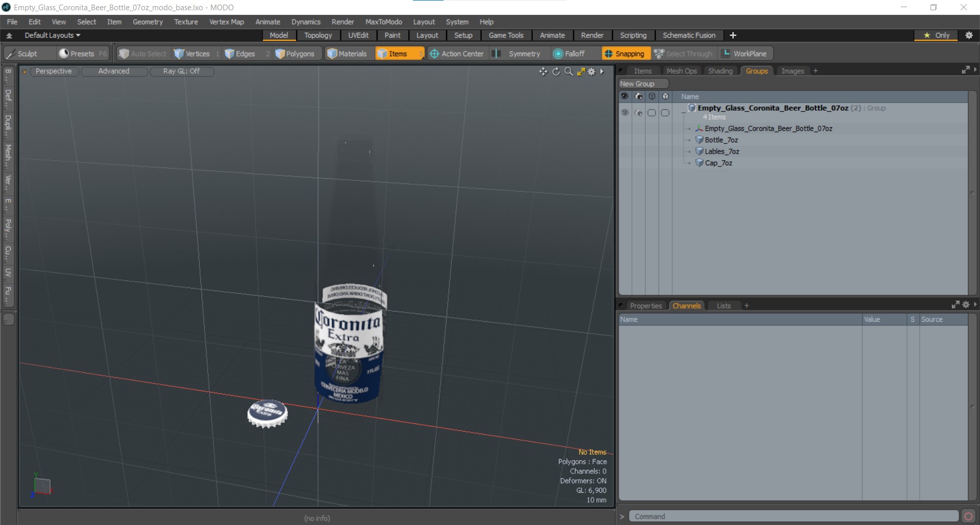Click the Command input field
The width and height of the screenshot is (980, 525).
[793, 516]
